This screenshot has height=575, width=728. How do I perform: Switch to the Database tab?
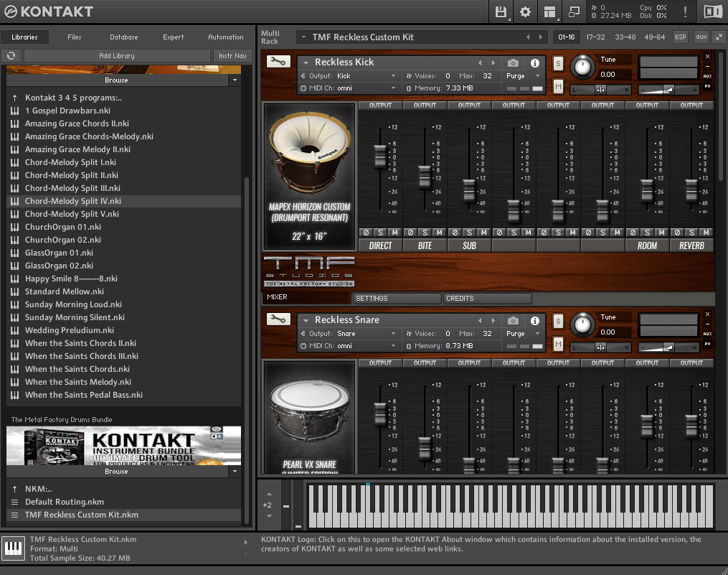pos(124,37)
